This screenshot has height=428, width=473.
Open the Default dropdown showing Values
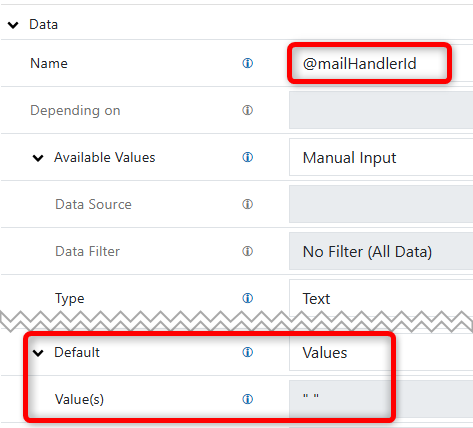pyautogui.click(x=381, y=353)
